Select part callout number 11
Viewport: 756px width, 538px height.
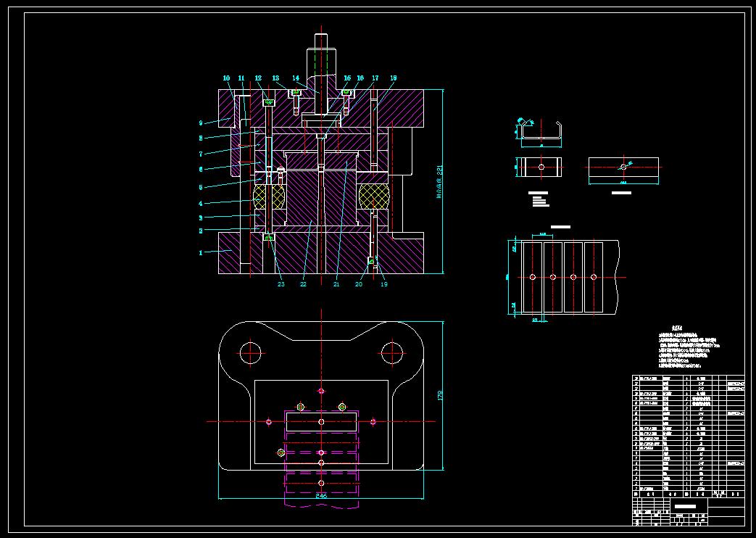[241, 78]
